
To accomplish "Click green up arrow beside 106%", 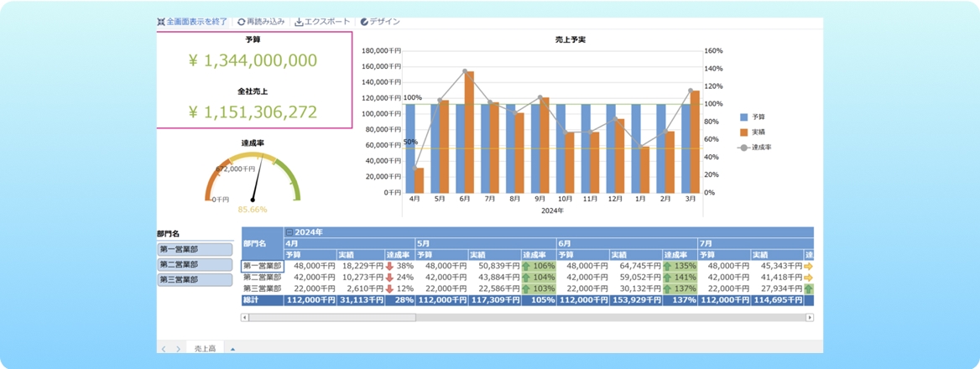I will (x=525, y=266).
